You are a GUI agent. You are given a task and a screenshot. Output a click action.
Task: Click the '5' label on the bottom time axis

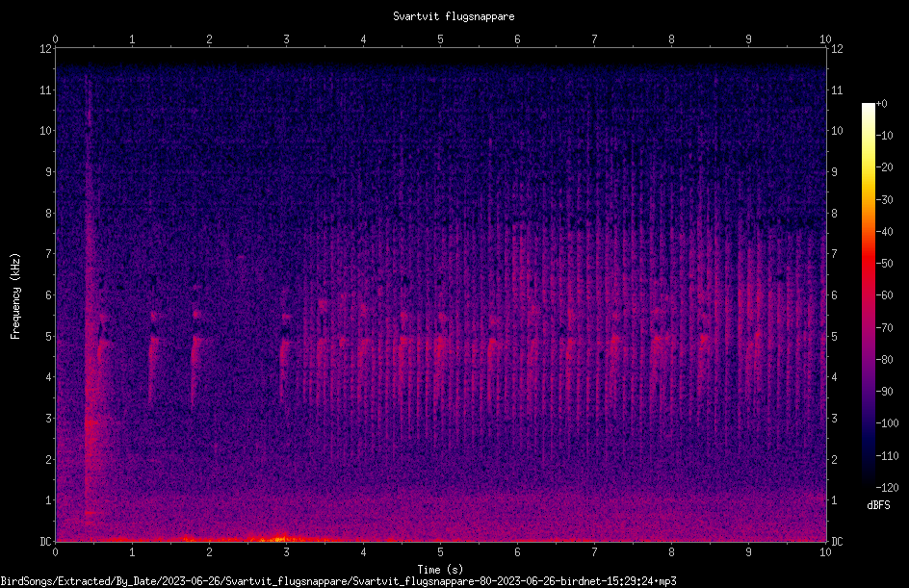(x=441, y=552)
